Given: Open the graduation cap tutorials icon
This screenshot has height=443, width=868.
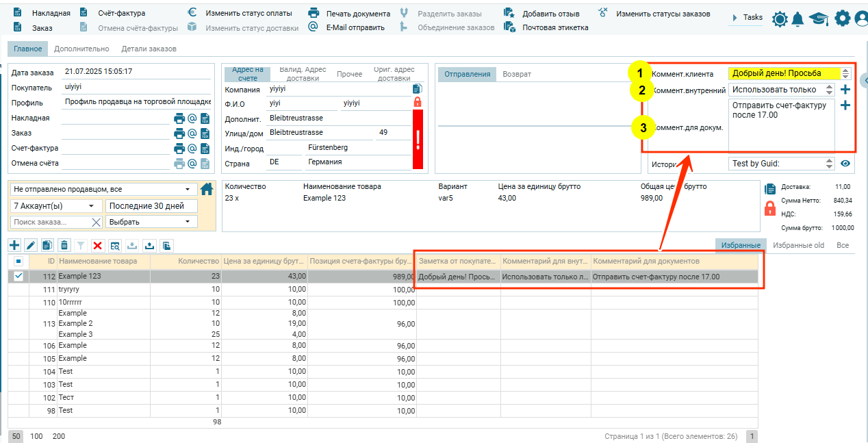Looking at the screenshot, I should [819, 19].
